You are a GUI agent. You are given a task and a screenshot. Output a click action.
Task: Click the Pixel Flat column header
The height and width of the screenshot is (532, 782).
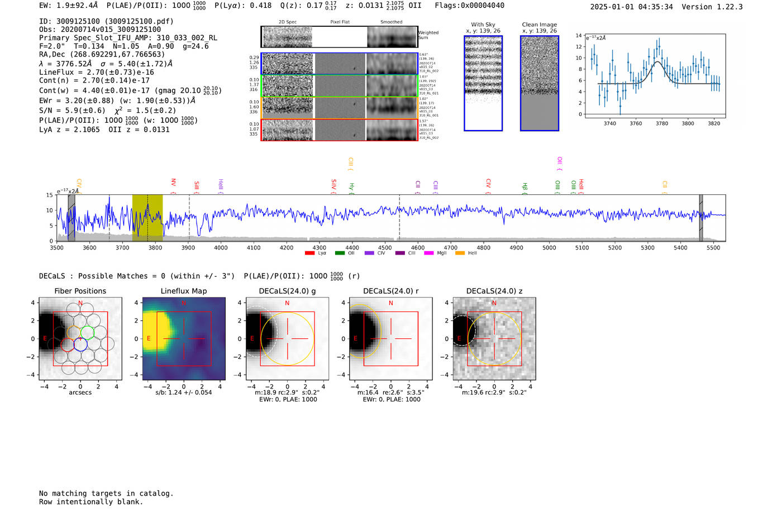coord(340,22)
